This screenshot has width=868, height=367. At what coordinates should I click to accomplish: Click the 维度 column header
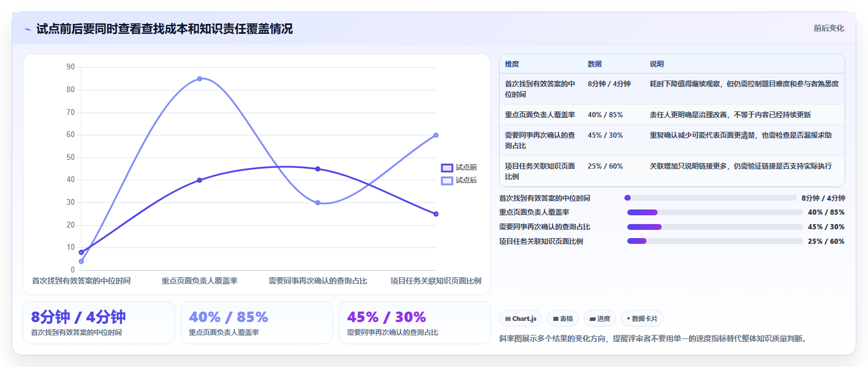point(512,64)
